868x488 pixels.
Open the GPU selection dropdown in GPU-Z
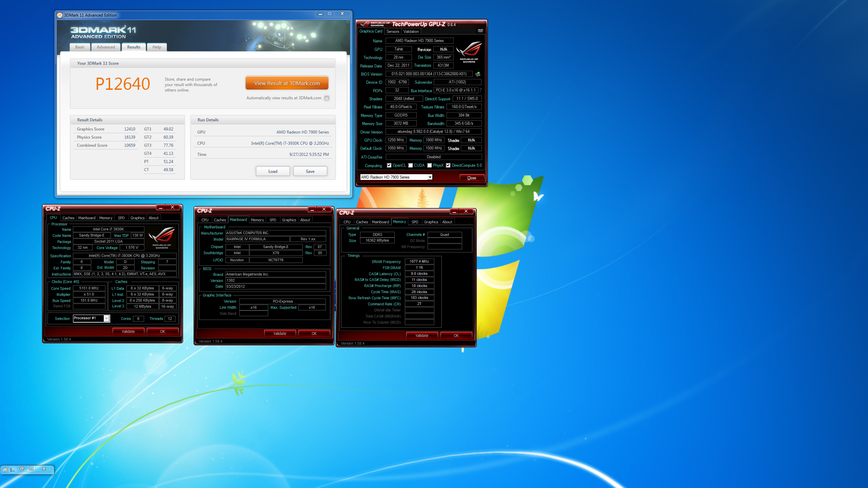[430, 177]
